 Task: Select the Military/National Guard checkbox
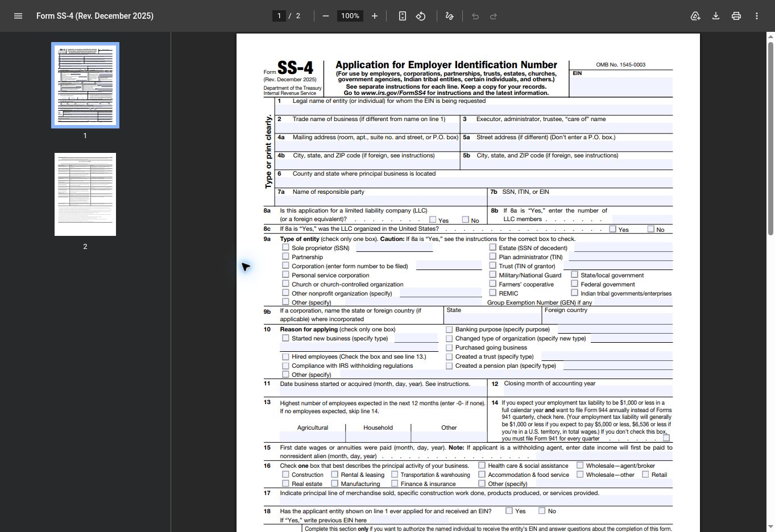pyautogui.click(x=492, y=275)
